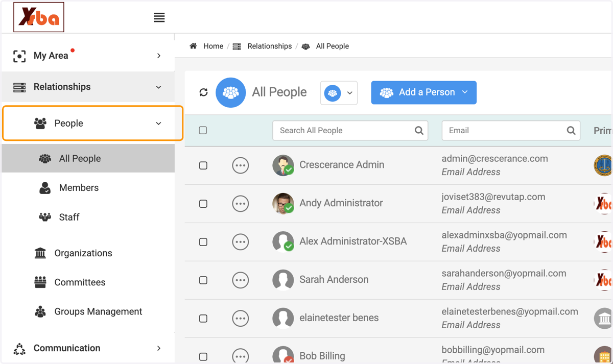
Task: Collapse the Relationships section chevron
Action: [158, 87]
